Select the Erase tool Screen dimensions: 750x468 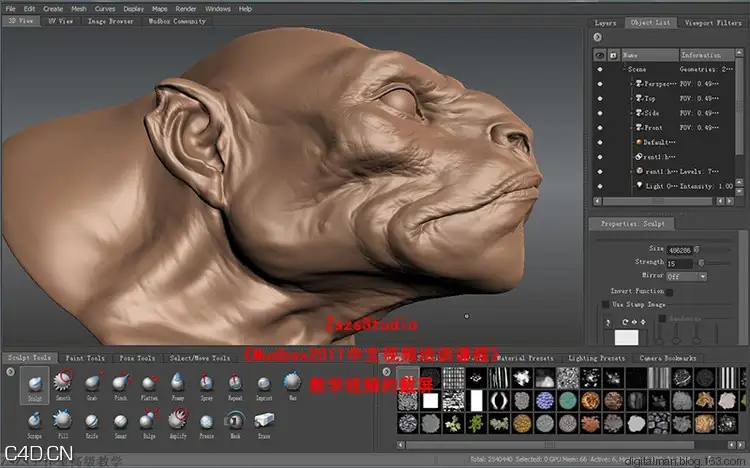point(264,424)
